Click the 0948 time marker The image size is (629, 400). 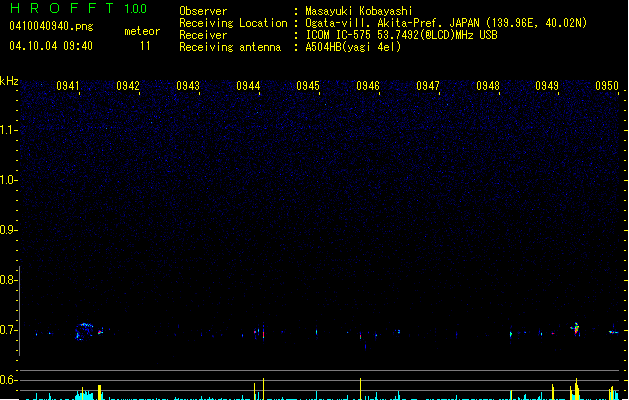point(488,86)
